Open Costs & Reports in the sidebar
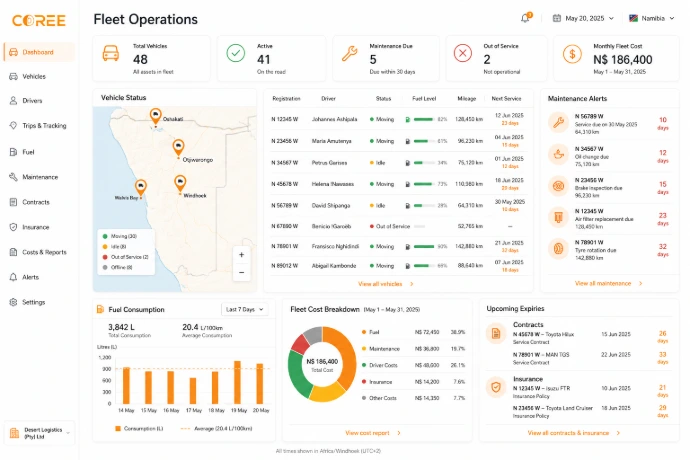Screen dimensions: 690x460 click(39, 252)
